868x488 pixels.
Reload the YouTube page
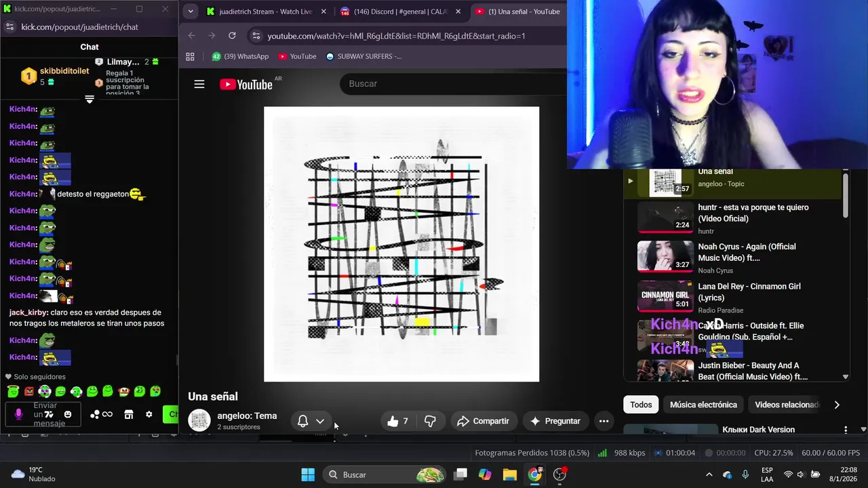232,35
